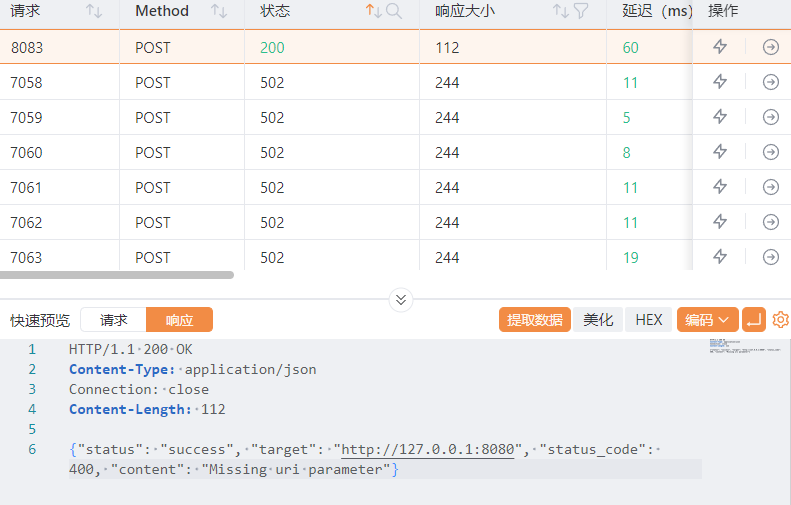Click the HEX button
Screen dimensions: 791x505
648,320
